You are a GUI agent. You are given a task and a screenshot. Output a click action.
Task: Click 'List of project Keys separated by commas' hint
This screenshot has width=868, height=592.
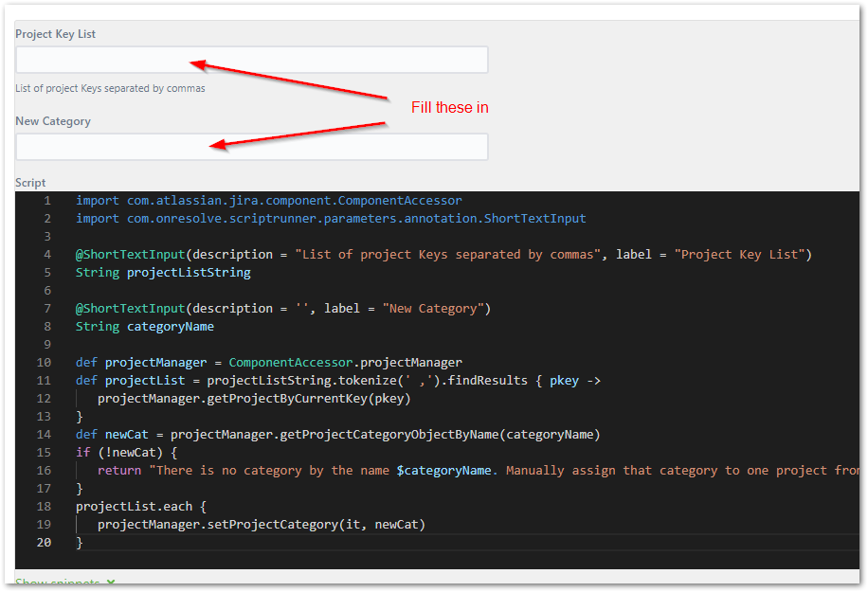110,88
